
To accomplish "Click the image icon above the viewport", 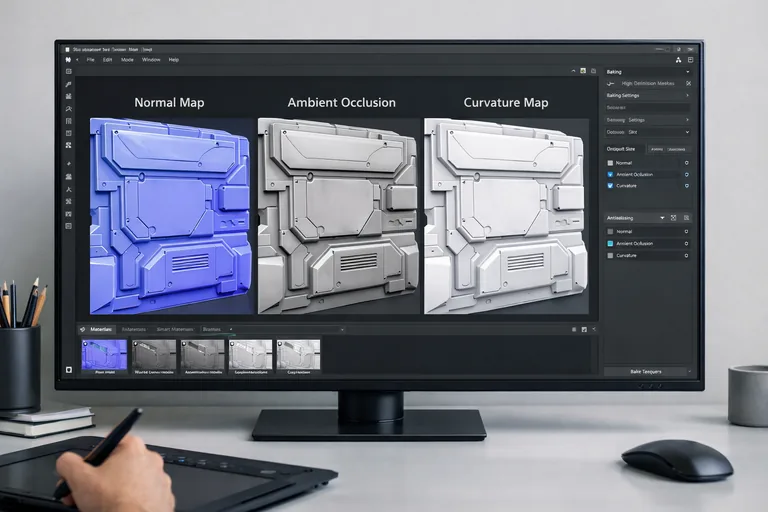I will point(581,71).
